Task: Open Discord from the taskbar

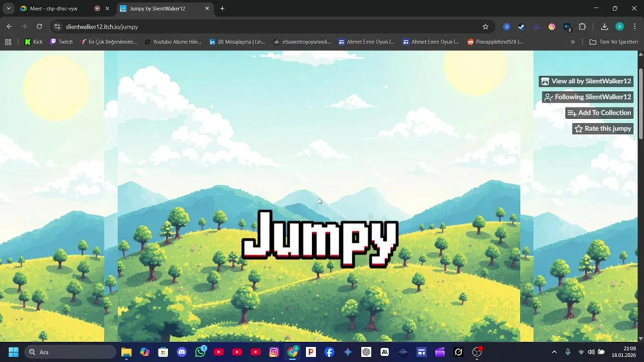Action: coord(182,352)
